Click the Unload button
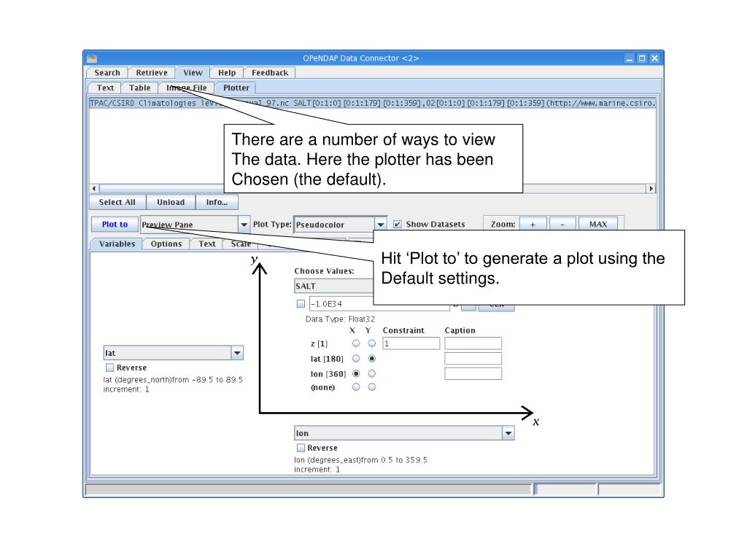 coord(171,202)
